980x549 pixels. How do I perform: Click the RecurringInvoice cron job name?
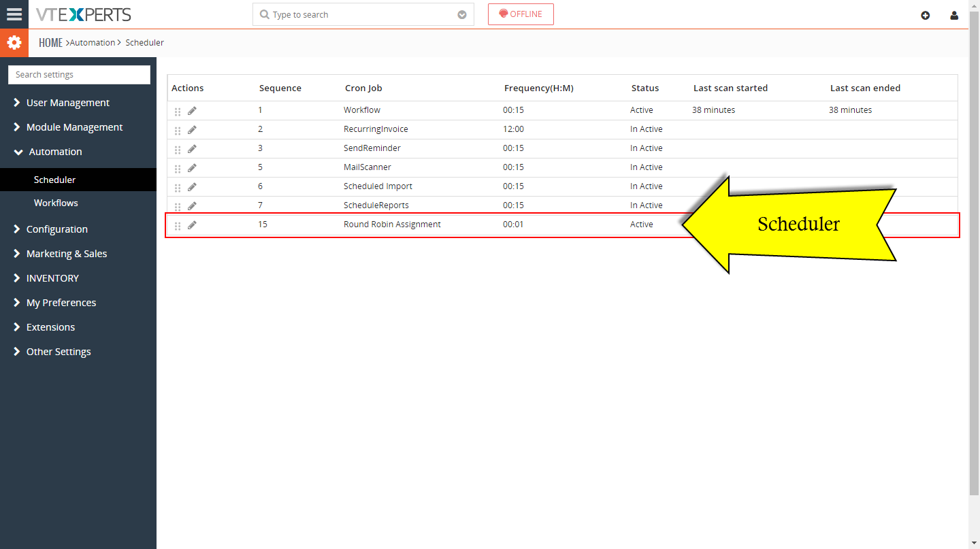pyautogui.click(x=376, y=129)
